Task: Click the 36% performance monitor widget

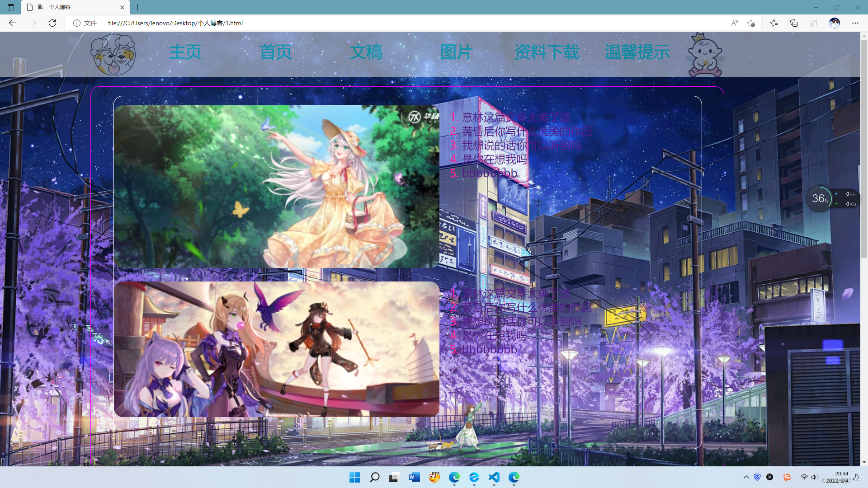Action: [833, 199]
